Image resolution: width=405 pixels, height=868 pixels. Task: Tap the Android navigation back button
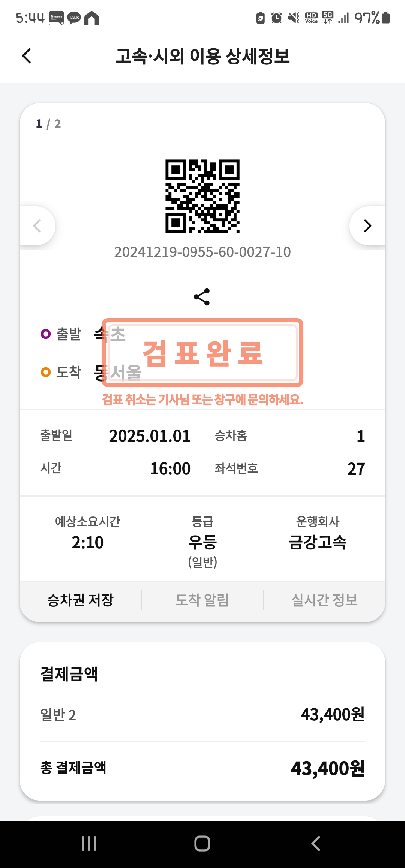tap(316, 844)
